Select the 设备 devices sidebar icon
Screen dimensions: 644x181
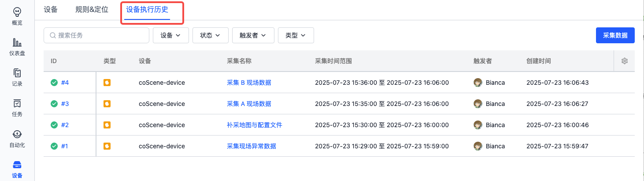(17, 165)
